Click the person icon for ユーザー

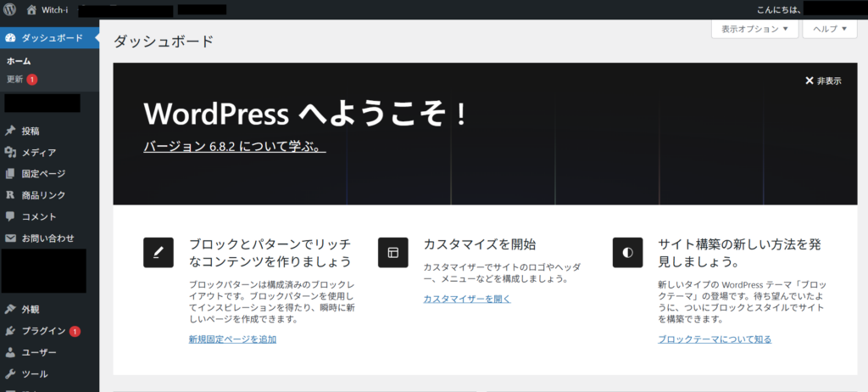point(10,352)
